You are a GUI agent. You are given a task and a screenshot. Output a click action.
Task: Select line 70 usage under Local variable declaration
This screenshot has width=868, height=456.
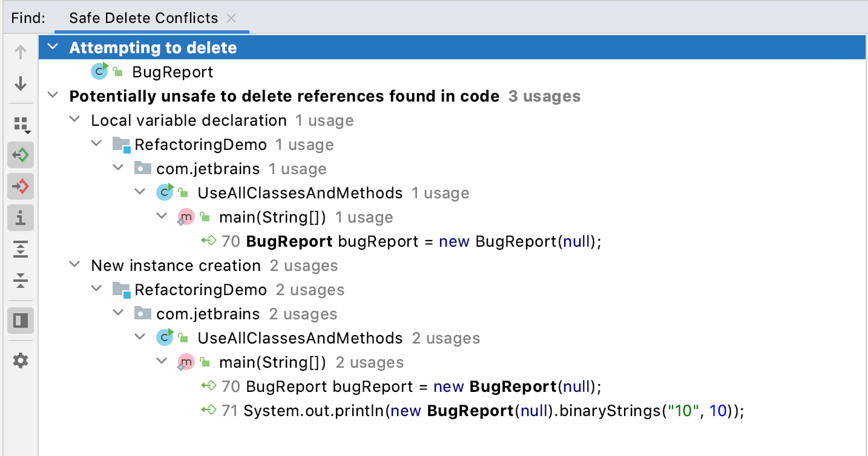pyautogui.click(x=412, y=242)
